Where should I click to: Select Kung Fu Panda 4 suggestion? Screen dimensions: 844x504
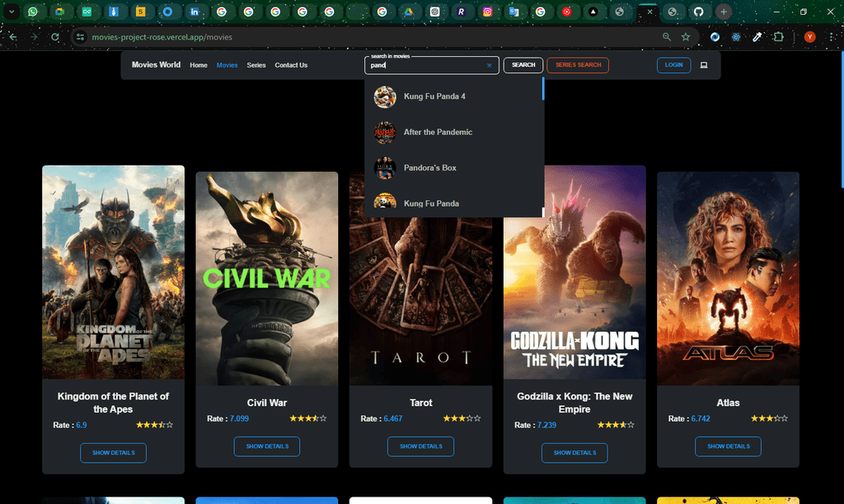tap(453, 96)
